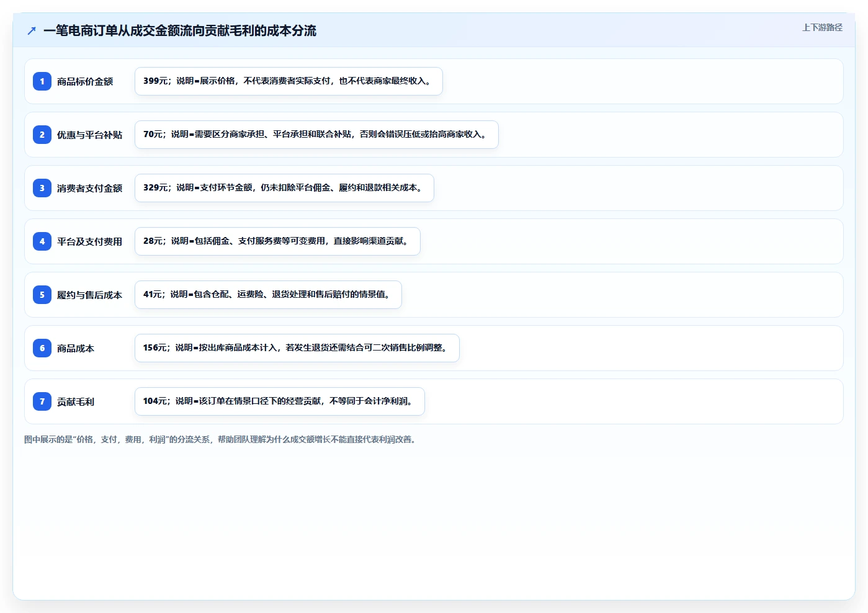
Task: Select the 优惠与平台补贴 label
Action: click(x=89, y=135)
